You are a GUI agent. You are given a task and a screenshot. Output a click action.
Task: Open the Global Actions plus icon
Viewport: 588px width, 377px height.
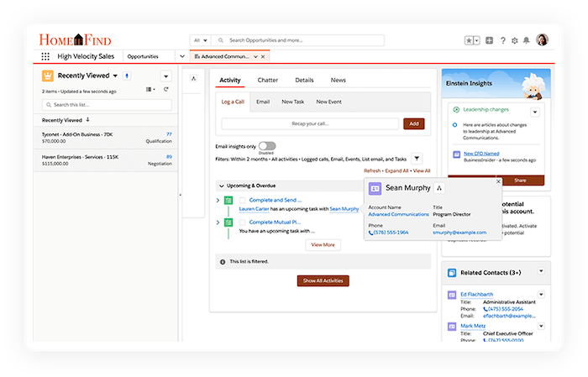coord(490,40)
